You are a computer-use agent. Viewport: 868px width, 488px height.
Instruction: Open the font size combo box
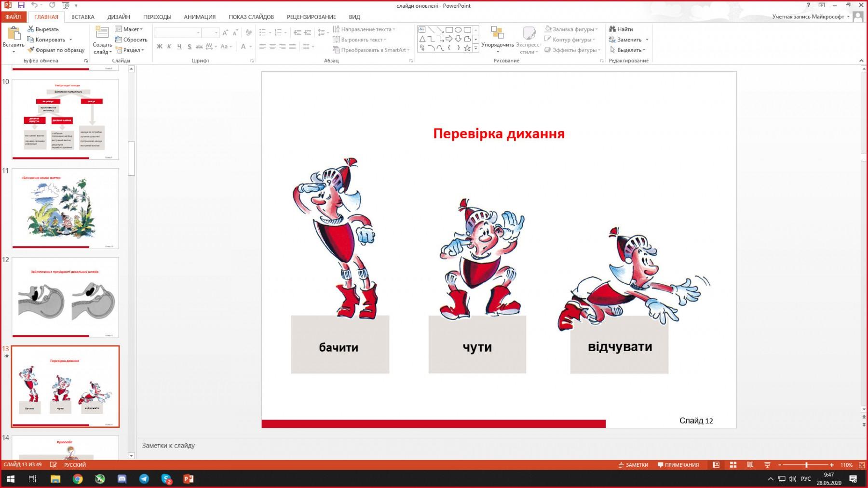210,33
